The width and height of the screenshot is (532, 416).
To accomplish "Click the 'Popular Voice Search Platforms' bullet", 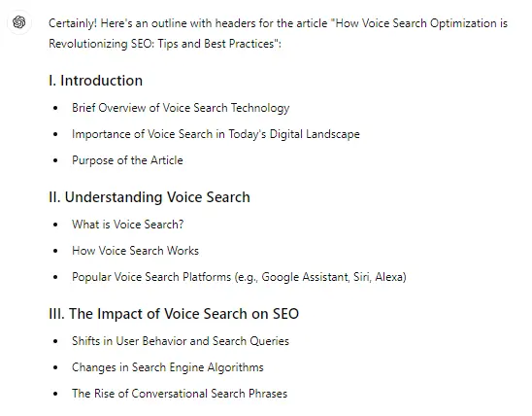I will [x=239, y=277].
